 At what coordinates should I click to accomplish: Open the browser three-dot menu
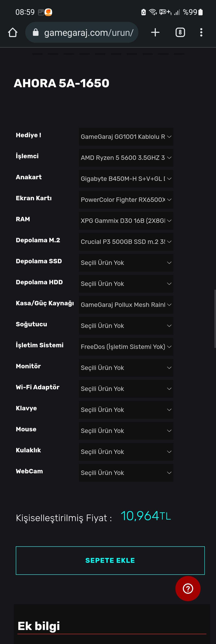(201, 32)
